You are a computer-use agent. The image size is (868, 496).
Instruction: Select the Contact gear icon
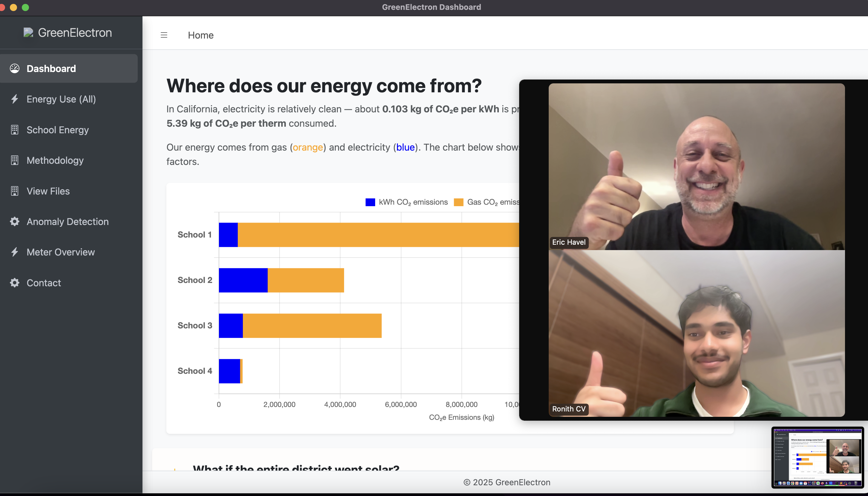tap(15, 283)
